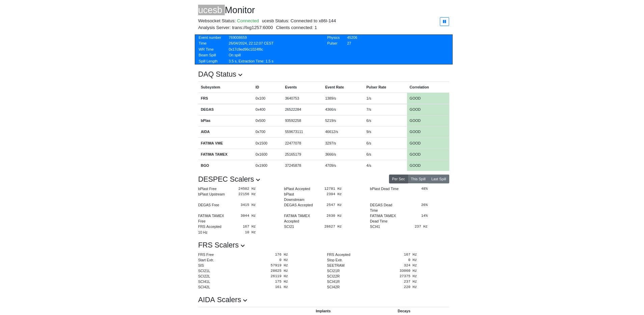644x315 pixels.
Task: Click the DEGAS Free value 3415 Hz
Action: coord(248,205)
